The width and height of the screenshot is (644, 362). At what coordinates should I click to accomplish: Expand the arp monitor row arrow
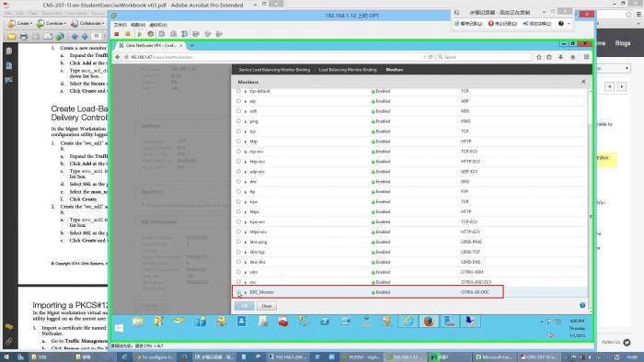coord(246,101)
